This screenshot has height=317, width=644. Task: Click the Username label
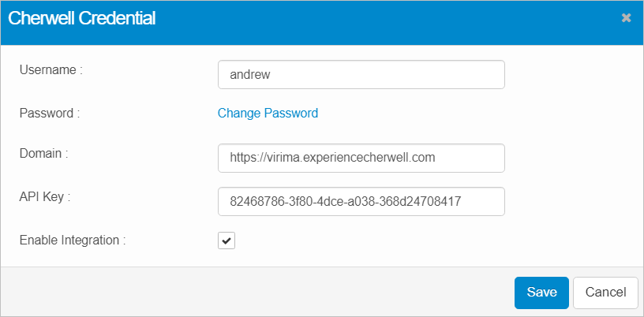click(51, 69)
